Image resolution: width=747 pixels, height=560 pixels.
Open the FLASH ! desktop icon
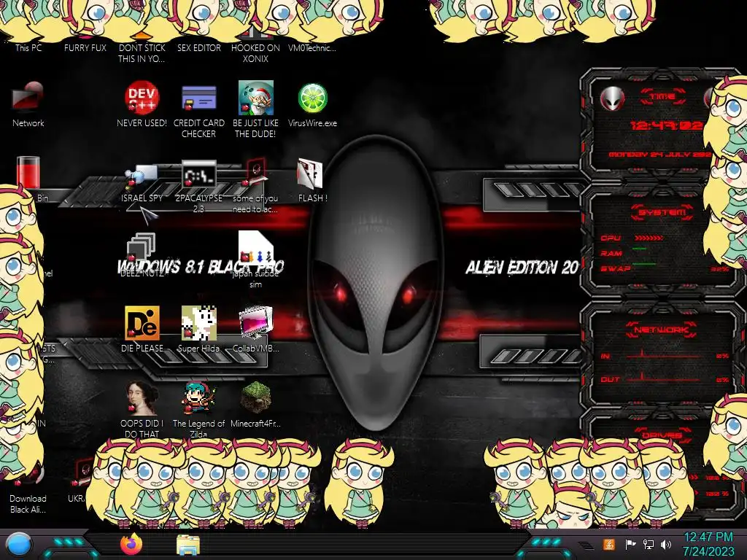310,174
